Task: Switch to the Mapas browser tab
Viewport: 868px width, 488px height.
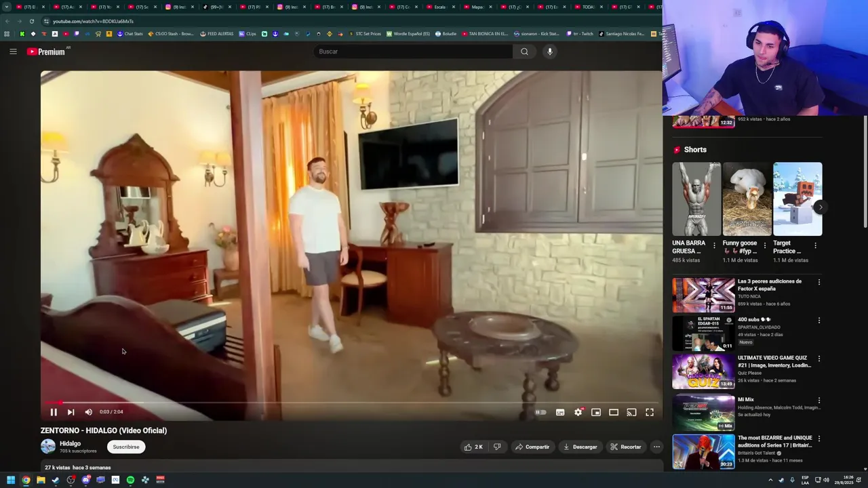Action: coord(477,7)
